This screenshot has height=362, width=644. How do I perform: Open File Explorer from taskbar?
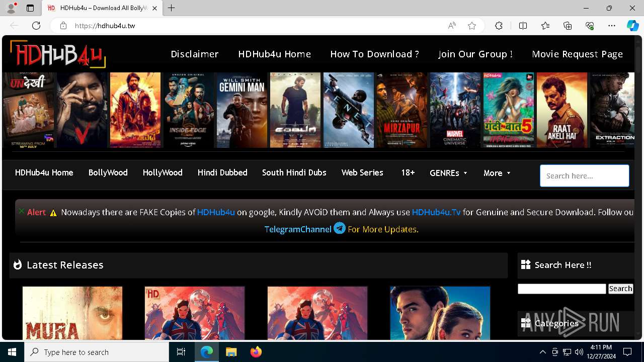pos(231,352)
